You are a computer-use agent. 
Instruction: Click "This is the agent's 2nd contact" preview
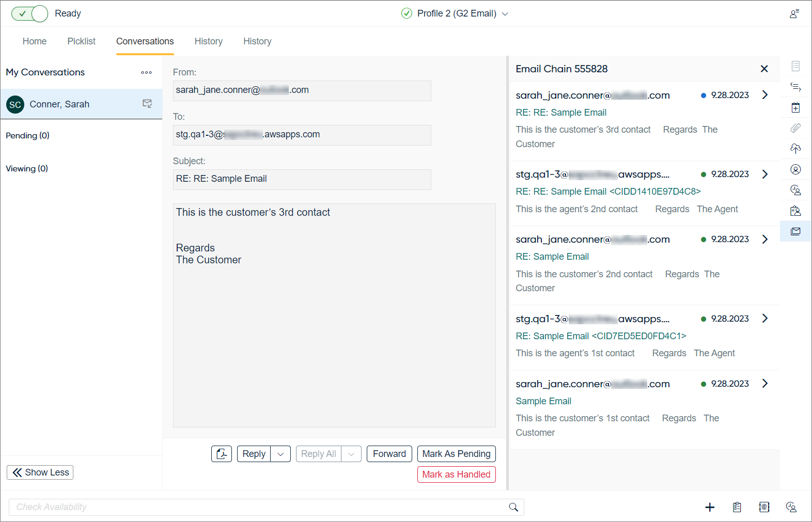576,209
